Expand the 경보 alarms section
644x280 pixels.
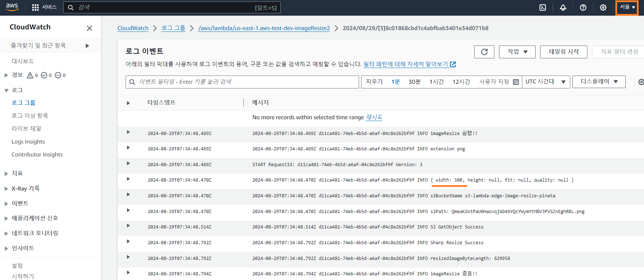click(6, 75)
